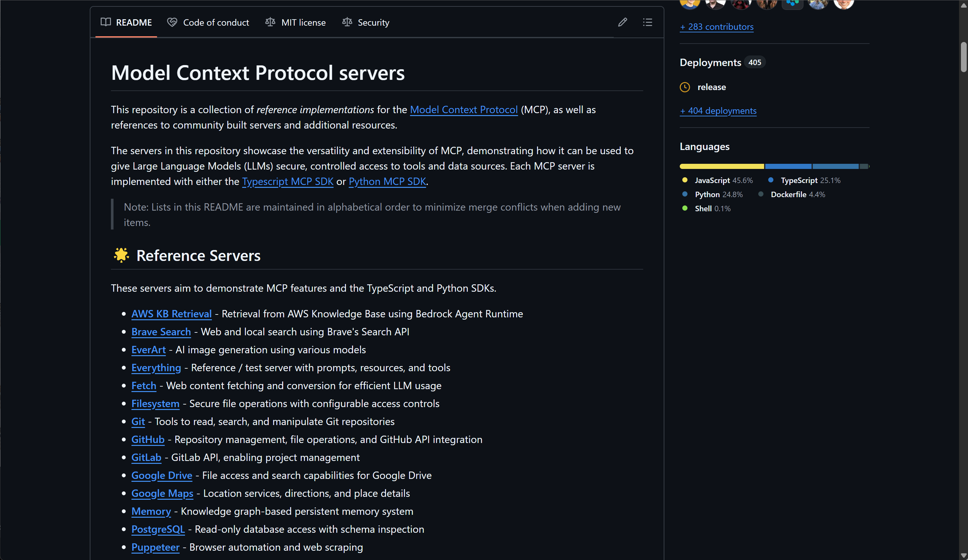Click the clock icon next to release
Image resolution: width=968 pixels, height=560 pixels.
[x=685, y=87]
